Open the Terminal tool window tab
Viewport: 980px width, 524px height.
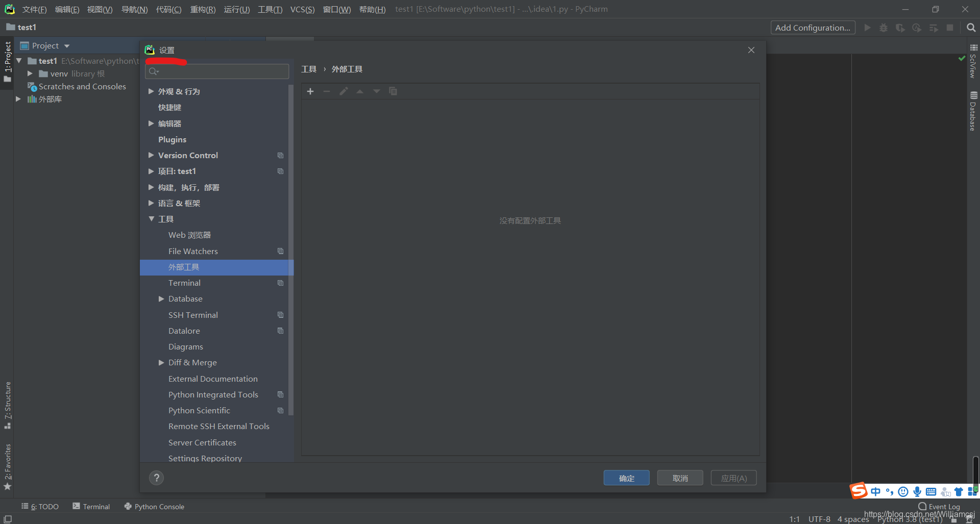(91, 507)
